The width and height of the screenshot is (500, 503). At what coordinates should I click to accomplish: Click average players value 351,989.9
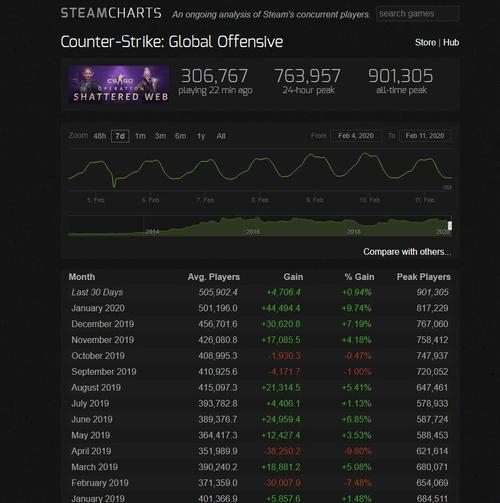pyautogui.click(x=218, y=451)
